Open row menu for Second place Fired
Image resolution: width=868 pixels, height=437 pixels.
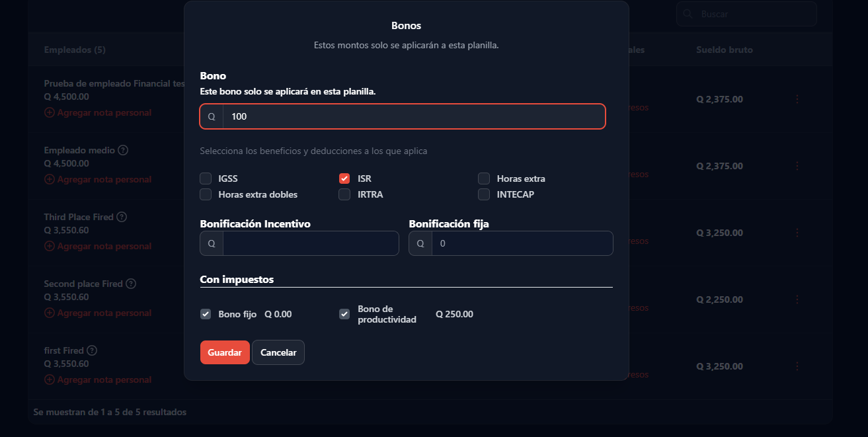pyautogui.click(x=797, y=299)
